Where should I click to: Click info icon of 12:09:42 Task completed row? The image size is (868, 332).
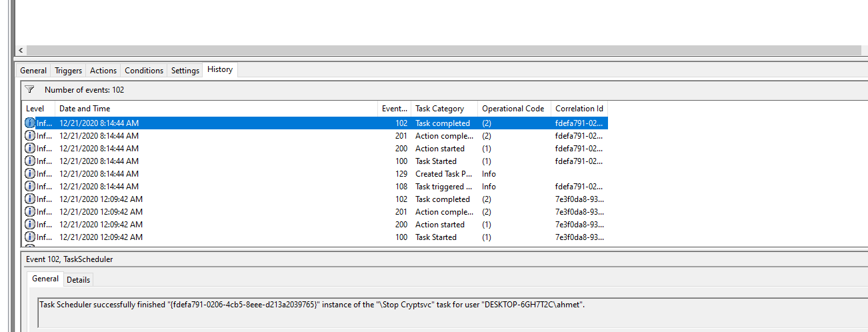click(x=30, y=199)
